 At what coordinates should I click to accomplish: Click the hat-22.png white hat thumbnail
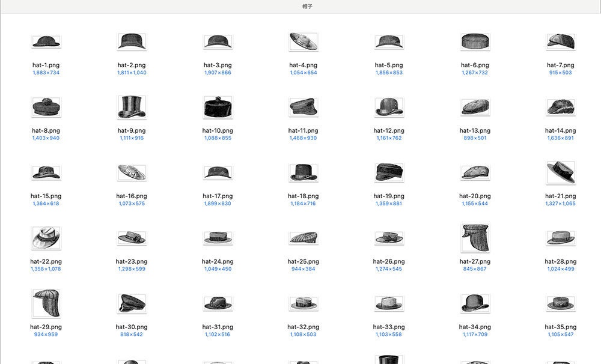[46, 238]
